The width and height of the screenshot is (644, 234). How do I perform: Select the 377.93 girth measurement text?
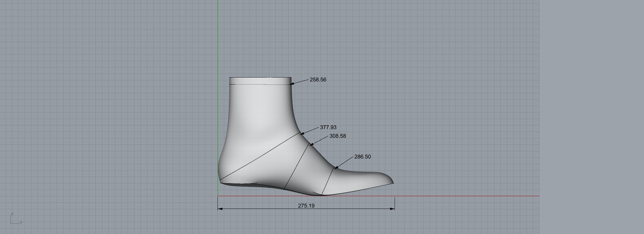(328, 127)
